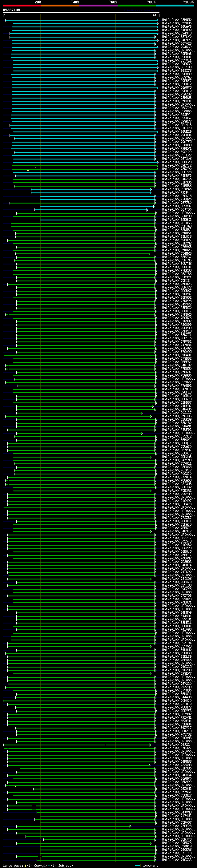Select the AV387145 query title
The height and width of the screenshot is (868, 197).
pos(11,10)
